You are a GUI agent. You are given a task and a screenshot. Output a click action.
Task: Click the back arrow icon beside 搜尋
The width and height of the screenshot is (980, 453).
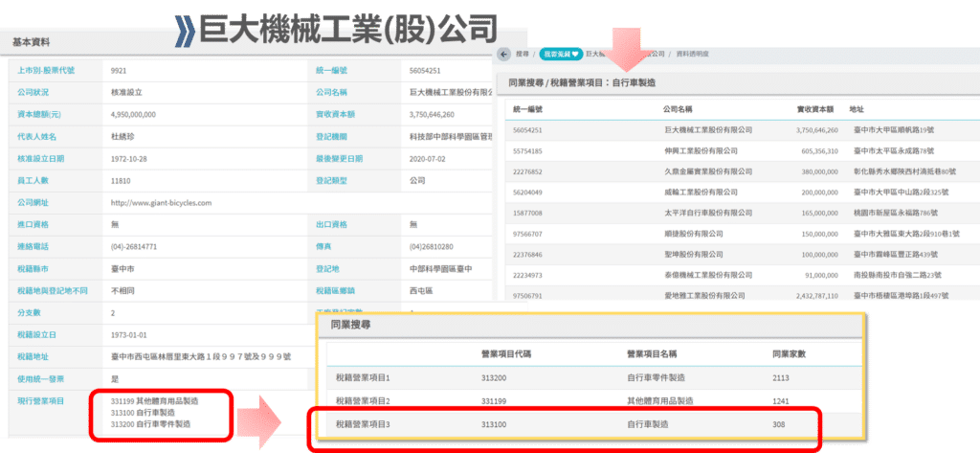pyautogui.click(x=504, y=56)
